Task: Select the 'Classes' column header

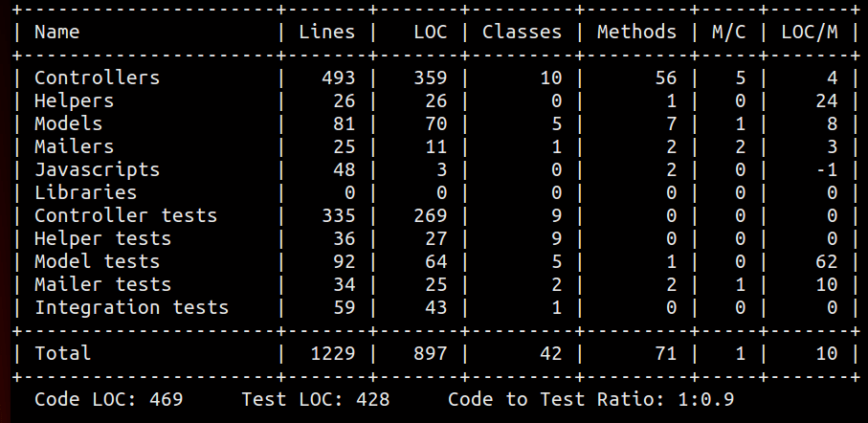Action: coord(522,33)
